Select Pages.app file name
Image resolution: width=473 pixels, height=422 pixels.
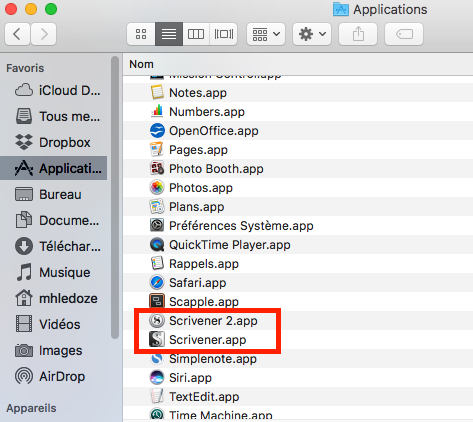[198, 150]
